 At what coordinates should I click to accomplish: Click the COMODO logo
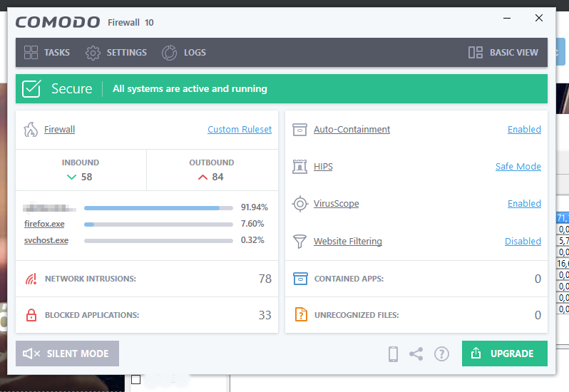pyautogui.click(x=57, y=22)
